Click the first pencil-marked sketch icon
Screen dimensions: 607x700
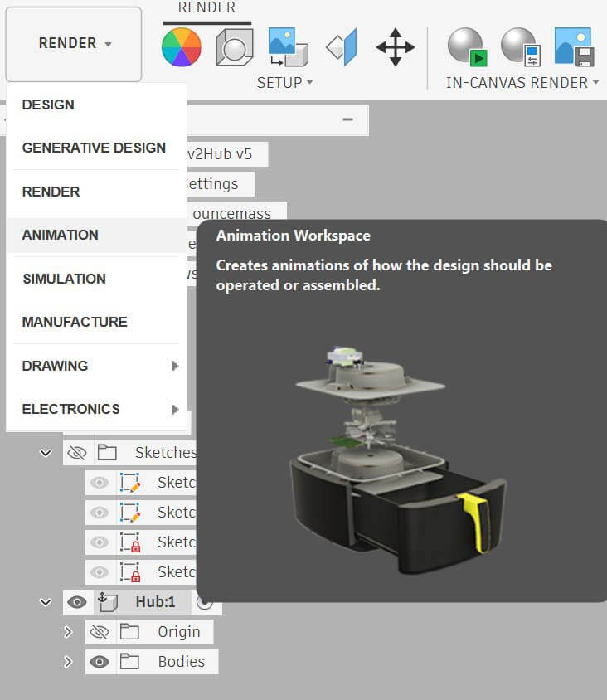(x=130, y=482)
